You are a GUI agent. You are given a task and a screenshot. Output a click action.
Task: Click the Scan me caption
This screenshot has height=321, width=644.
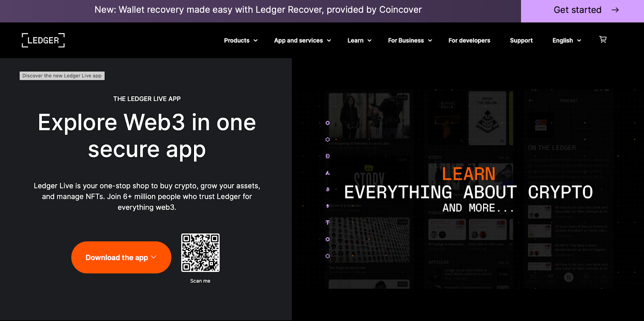[x=200, y=281]
